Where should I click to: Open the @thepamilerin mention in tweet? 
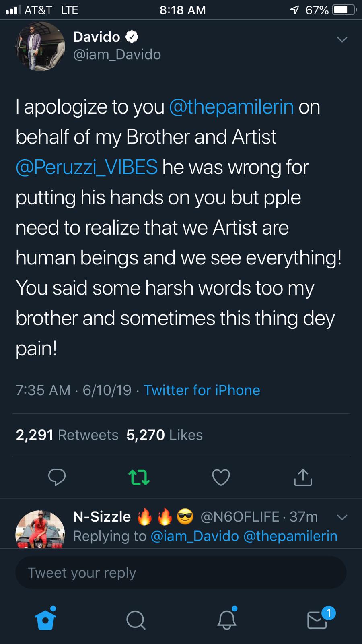pyautogui.click(x=231, y=107)
